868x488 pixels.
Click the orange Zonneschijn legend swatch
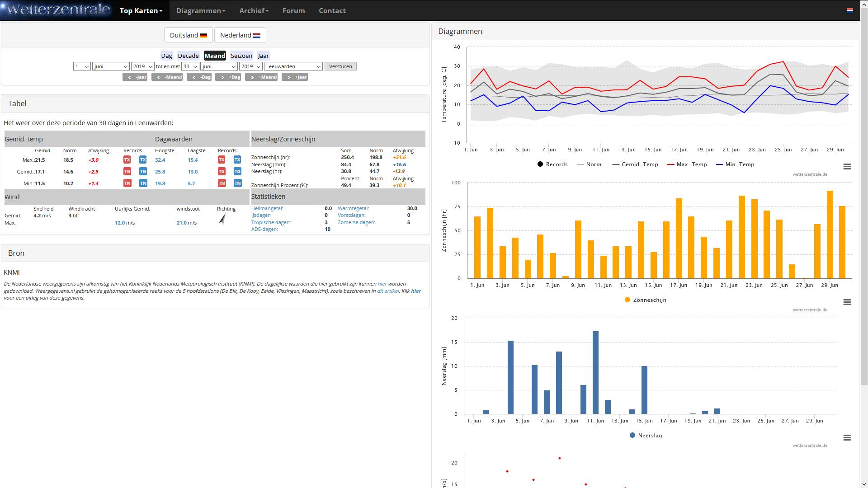[627, 300]
